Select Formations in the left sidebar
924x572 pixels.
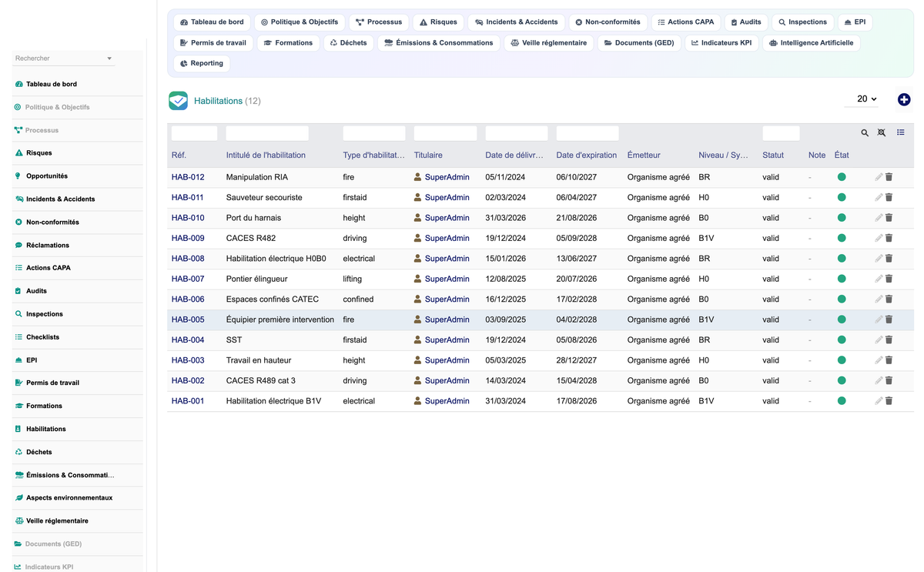point(44,406)
